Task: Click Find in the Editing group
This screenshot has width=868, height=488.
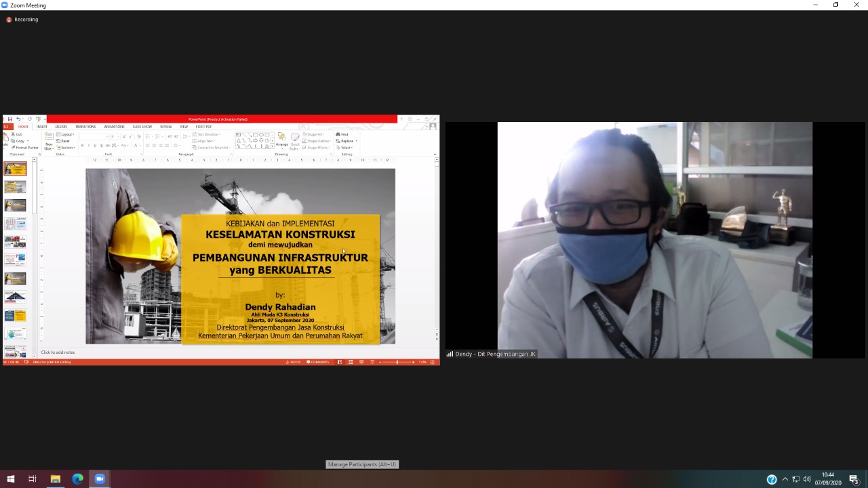Action: coord(342,134)
